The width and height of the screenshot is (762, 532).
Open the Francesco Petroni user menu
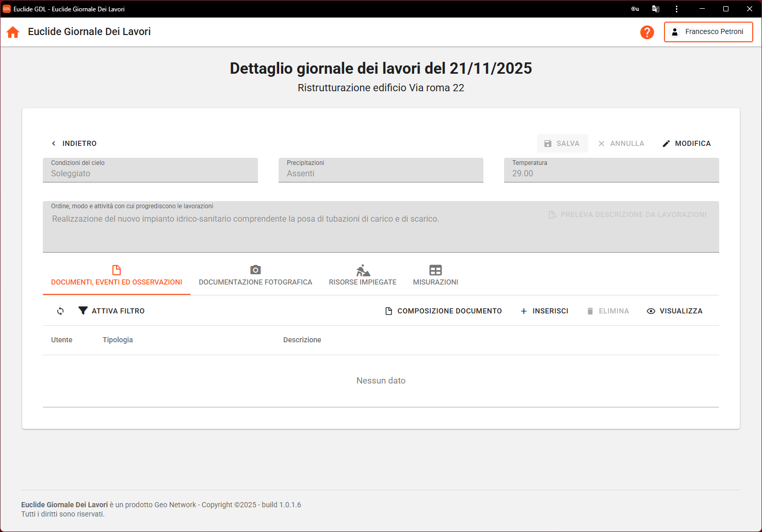[x=708, y=32]
